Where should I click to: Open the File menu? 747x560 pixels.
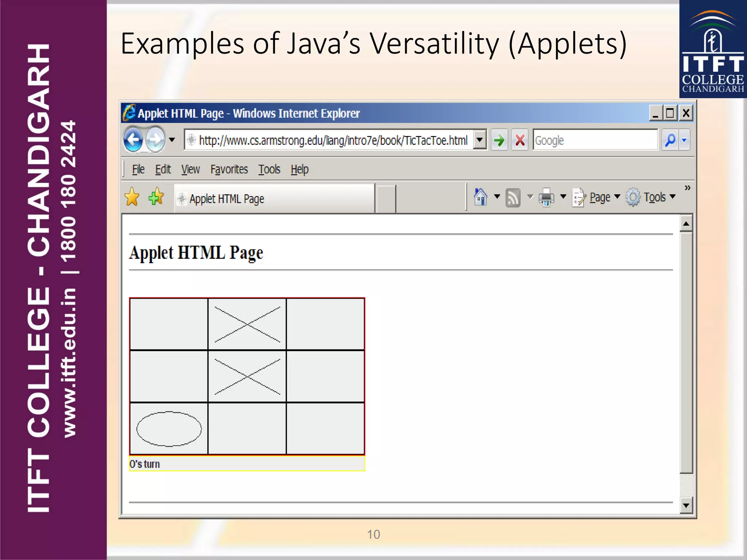coord(138,169)
